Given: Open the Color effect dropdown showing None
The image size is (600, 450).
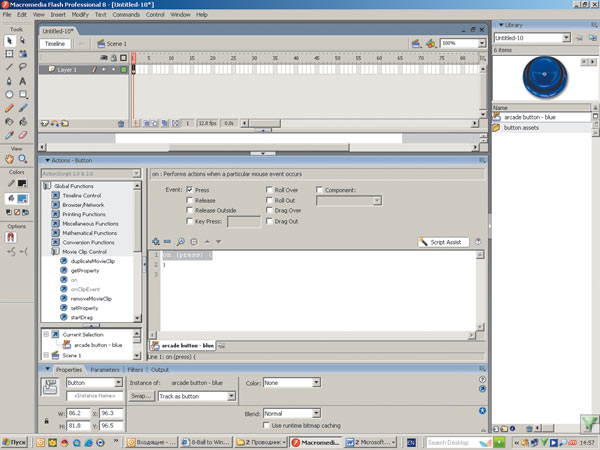Looking at the screenshot, I should [293, 382].
